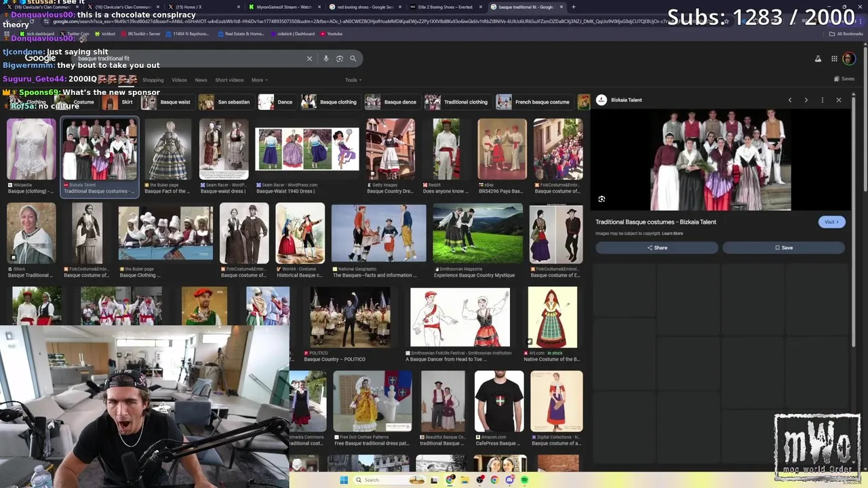The height and width of the screenshot is (488, 868).
Task: Open Spotify from the taskbar
Action: click(x=524, y=480)
